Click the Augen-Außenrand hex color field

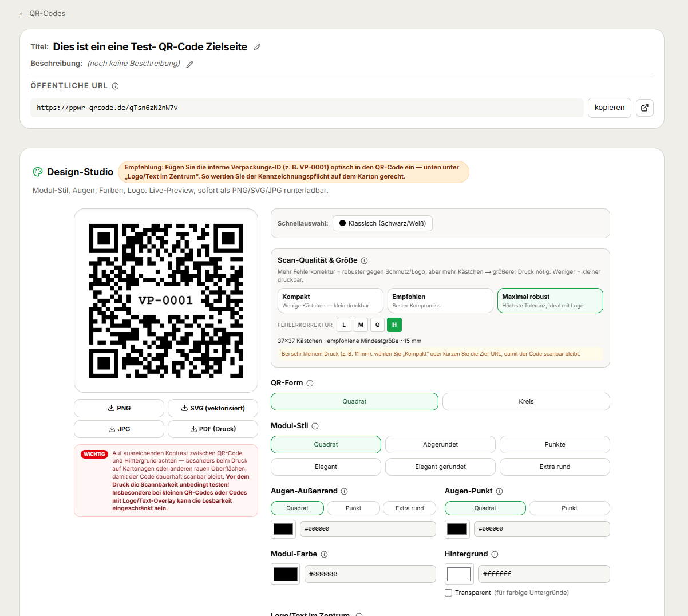(368, 529)
